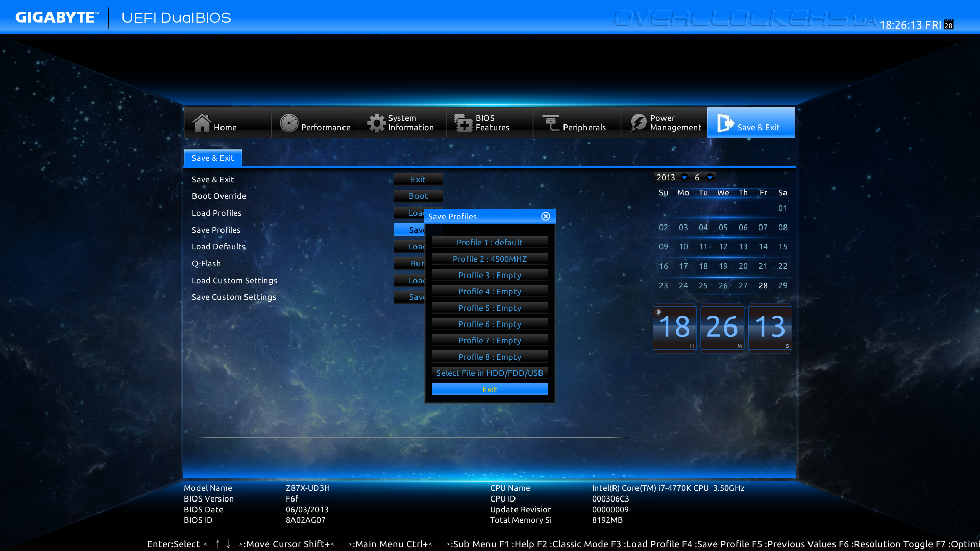Choose Profile 6 : Empty slot
This screenshot has width=980, height=551.
pos(489,324)
